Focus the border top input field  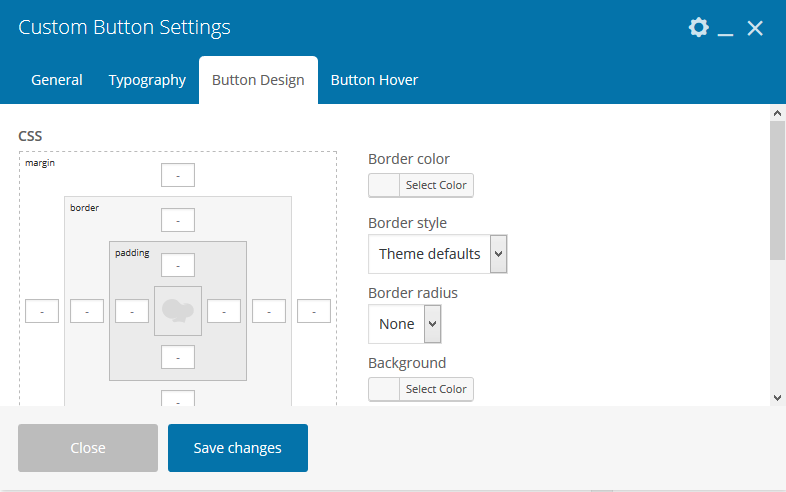point(178,220)
